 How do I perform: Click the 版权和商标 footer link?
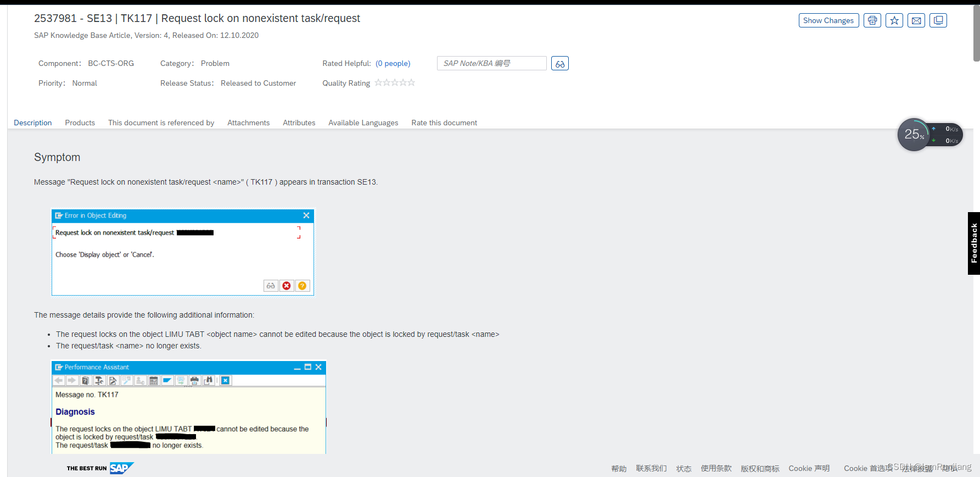point(760,469)
